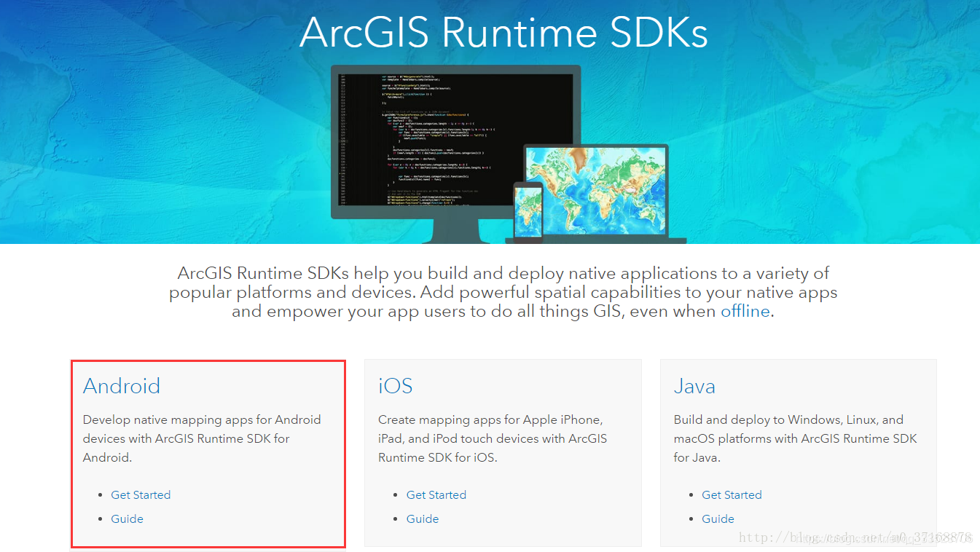Click the ArcGIS Runtime SDKs banner title
This screenshot has width=980, height=552.
point(503,32)
